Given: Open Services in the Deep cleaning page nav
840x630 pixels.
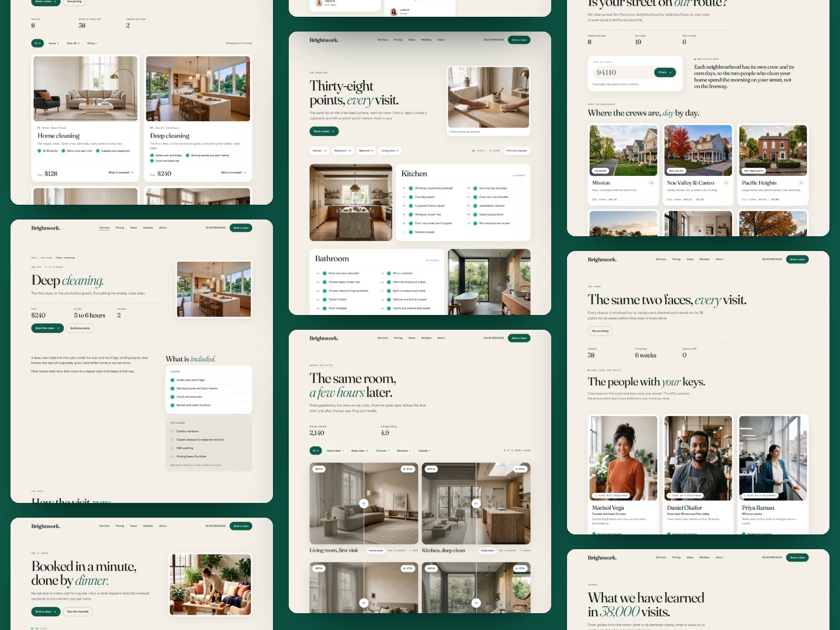Looking at the screenshot, I should point(104,228).
